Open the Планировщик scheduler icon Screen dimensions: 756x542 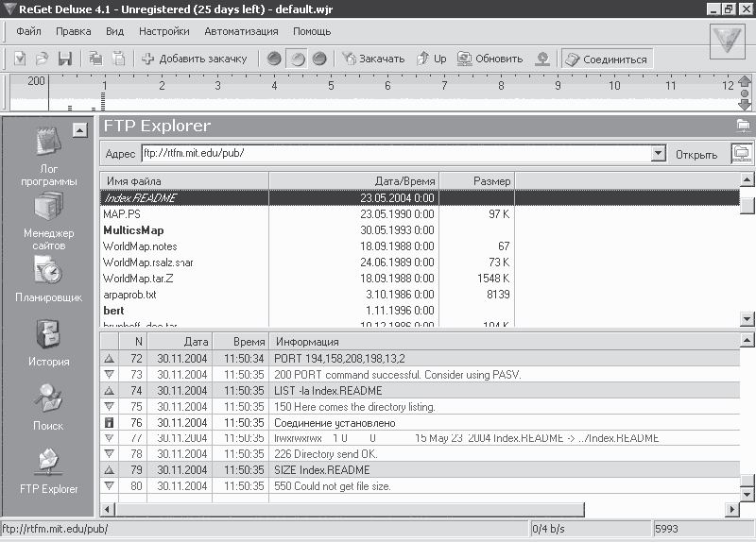pyautogui.click(x=48, y=271)
